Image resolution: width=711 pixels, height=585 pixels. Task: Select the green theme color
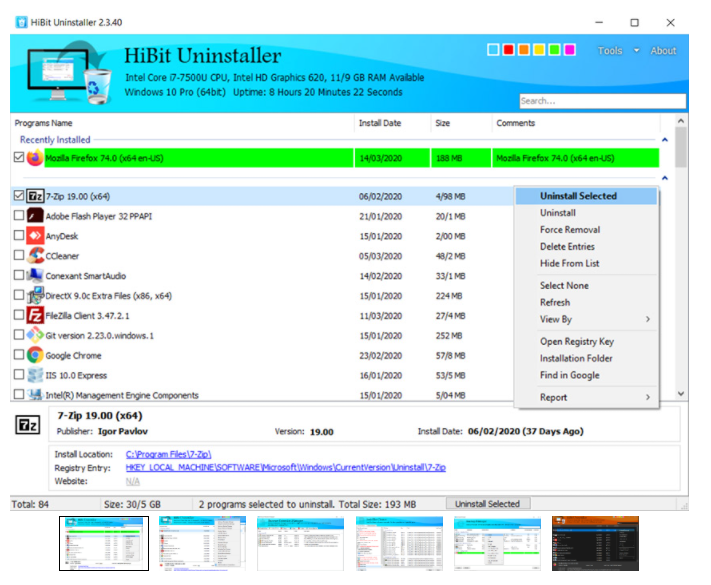tap(554, 49)
